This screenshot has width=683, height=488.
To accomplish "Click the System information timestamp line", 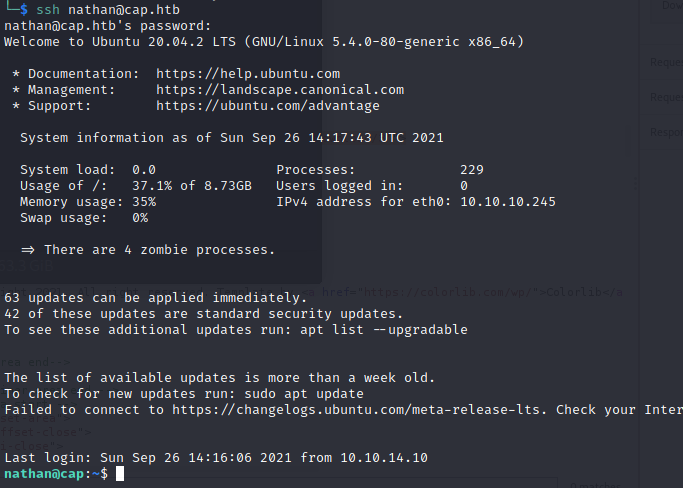I will point(232,138).
